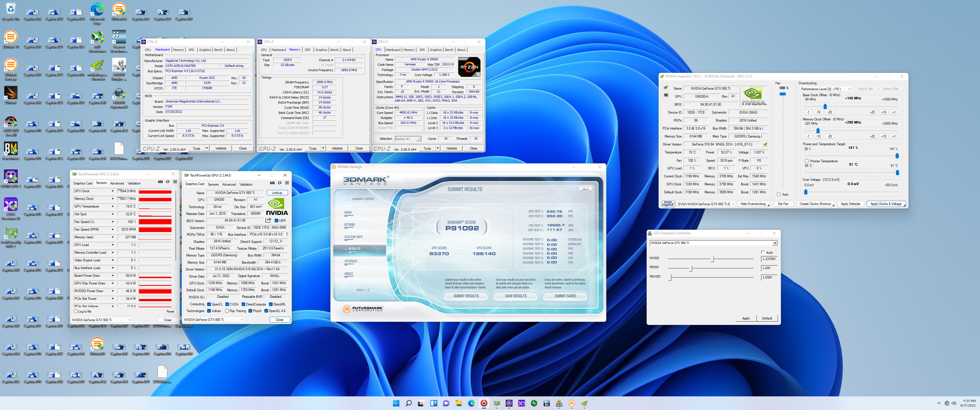Click the camera icon in GPU-Z Graphics Card window
This screenshot has height=410, width=980.
click(272, 183)
